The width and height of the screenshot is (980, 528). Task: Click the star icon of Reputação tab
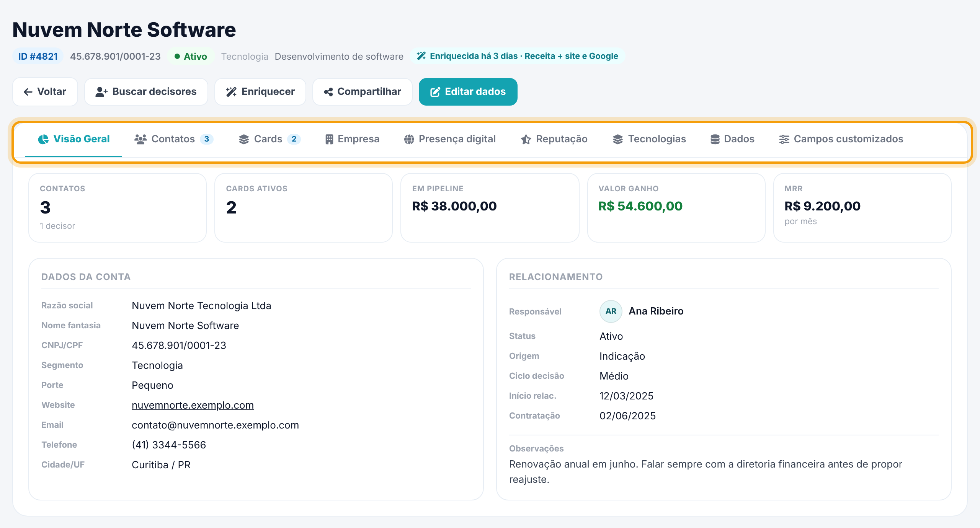pyautogui.click(x=526, y=139)
